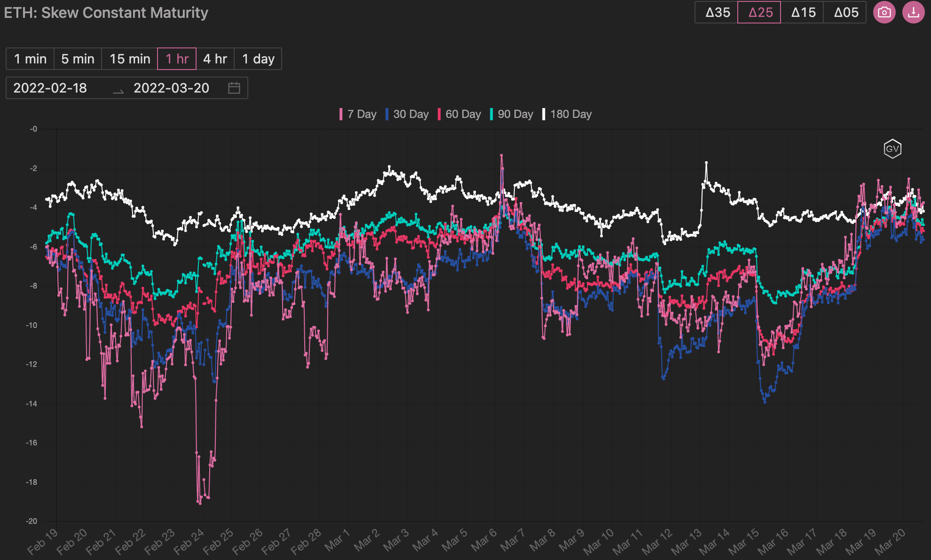931x560 pixels.
Task: Click the Mar 20 x-axis label
Action: (891, 541)
